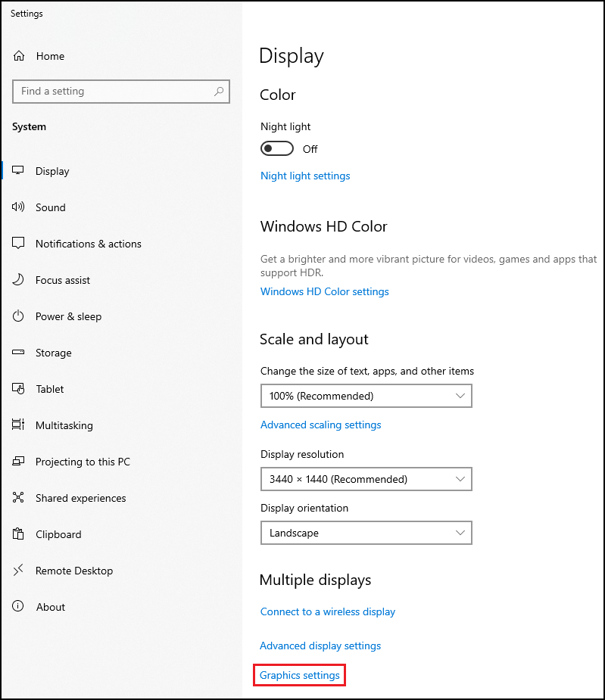Click the Sound speaker icon
This screenshot has height=700, width=605.
[x=19, y=207]
